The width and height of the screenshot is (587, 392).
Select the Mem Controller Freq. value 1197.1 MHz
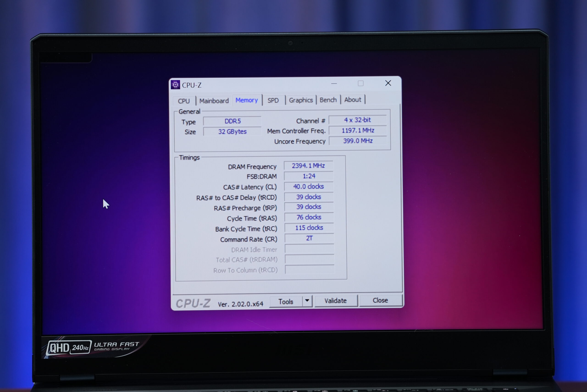point(358,130)
